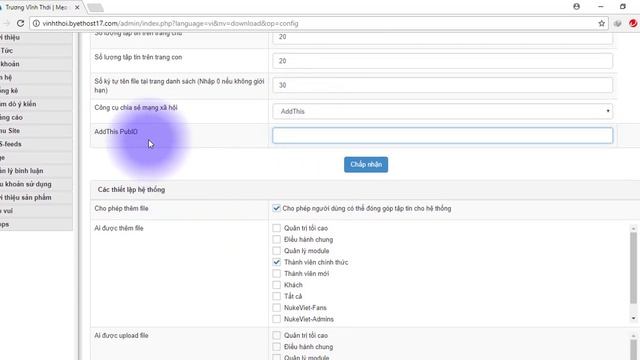The height and width of the screenshot is (360, 640).
Task: Check the Thành viên mới checkbox
Action: 276,273
